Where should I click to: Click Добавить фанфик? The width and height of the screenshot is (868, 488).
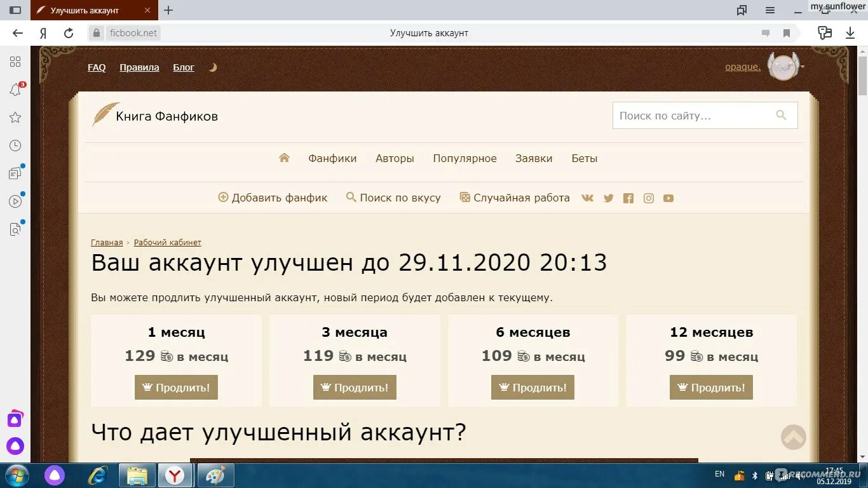click(273, 198)
